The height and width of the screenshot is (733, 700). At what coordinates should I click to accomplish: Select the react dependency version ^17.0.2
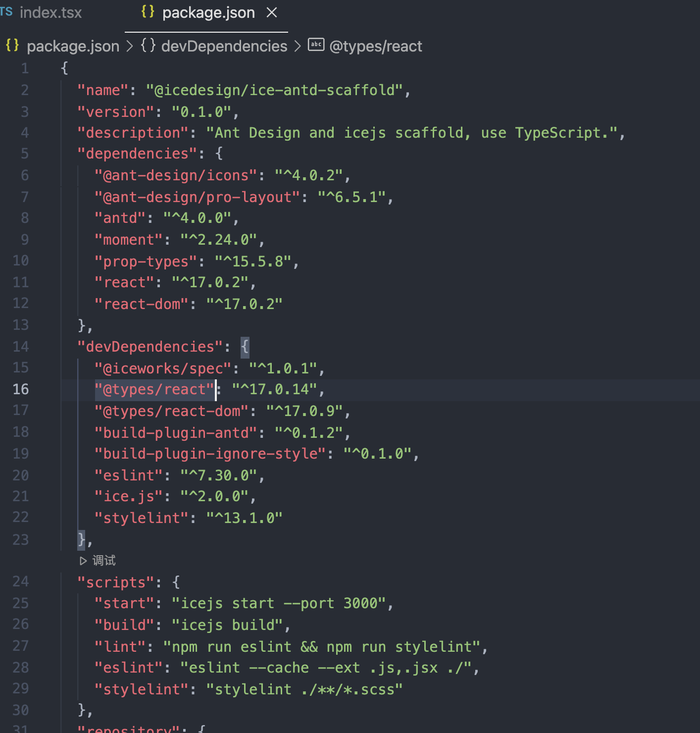point(211,282)
